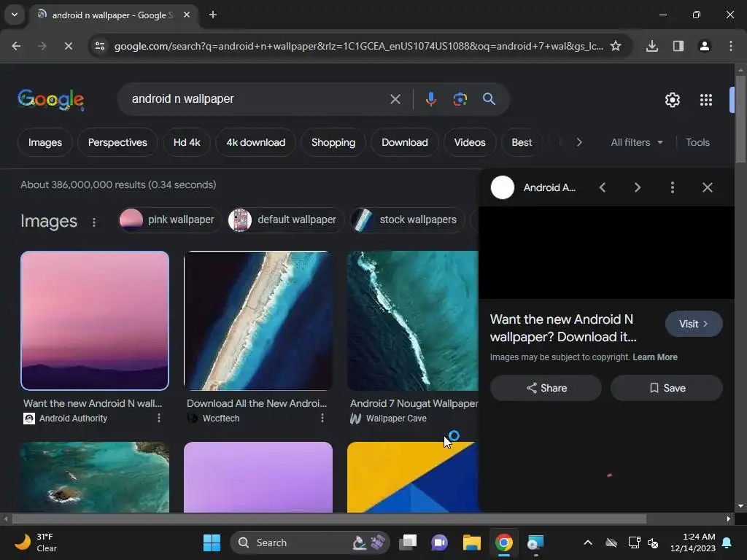Select the 4k download filter chip
The width and height of the screenshot is (747, 560).
[255, 142]
